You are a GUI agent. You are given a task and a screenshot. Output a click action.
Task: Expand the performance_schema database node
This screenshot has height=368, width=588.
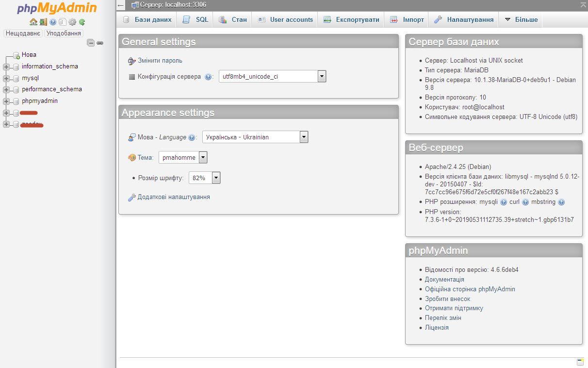(6, 89)
